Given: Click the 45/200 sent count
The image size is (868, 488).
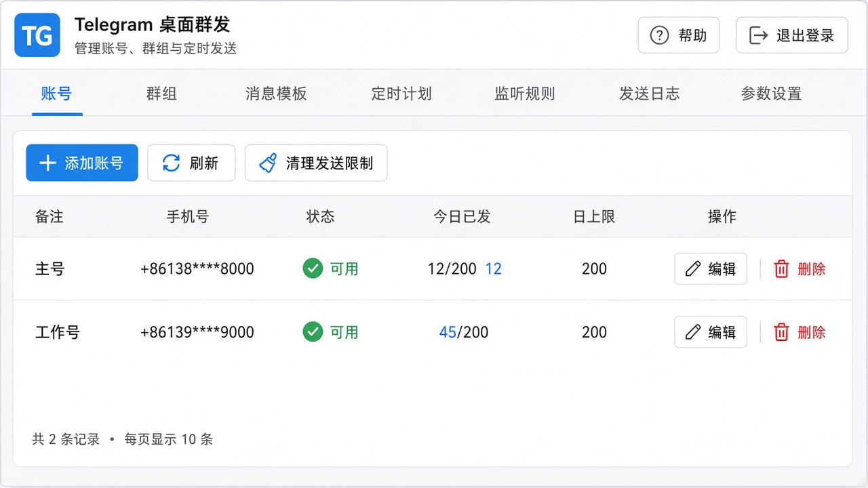Looking at the screenshot, I should click(x=464, y=332).
